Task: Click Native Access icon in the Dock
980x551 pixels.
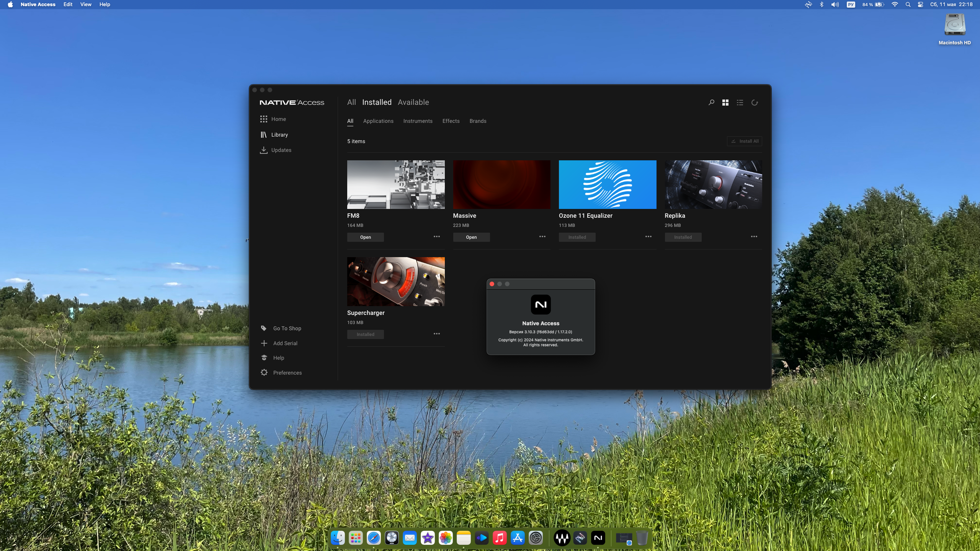Action: [598, 538]
